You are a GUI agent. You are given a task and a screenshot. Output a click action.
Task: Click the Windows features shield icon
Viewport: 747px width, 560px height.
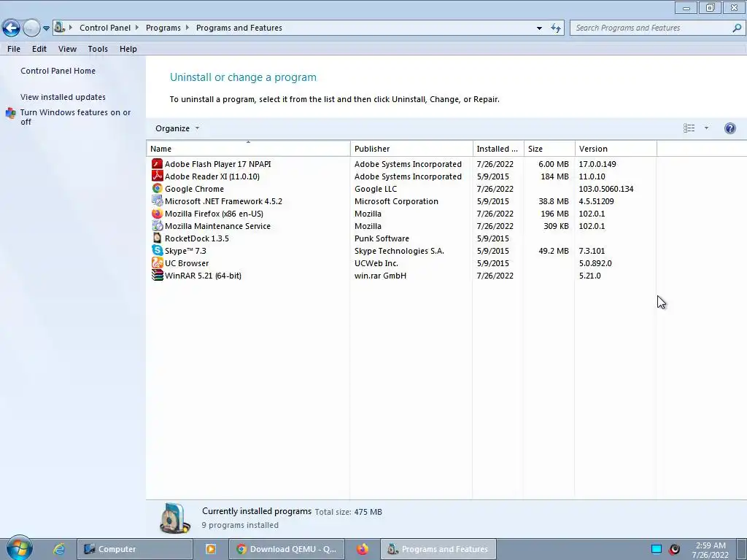[10, 113]
